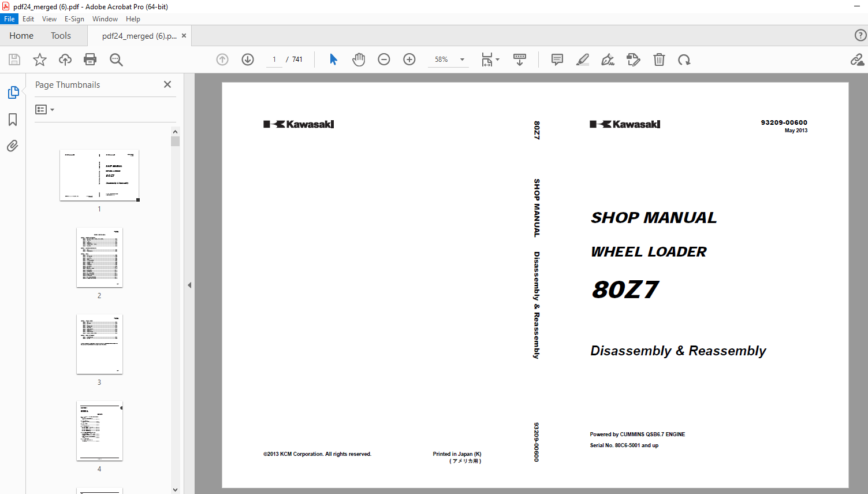Image resolution: width=868 pixels, height=494 pixels.
Task: Click the '©2013 KCM Corporation' copyright text
Action: coord(317,454)
